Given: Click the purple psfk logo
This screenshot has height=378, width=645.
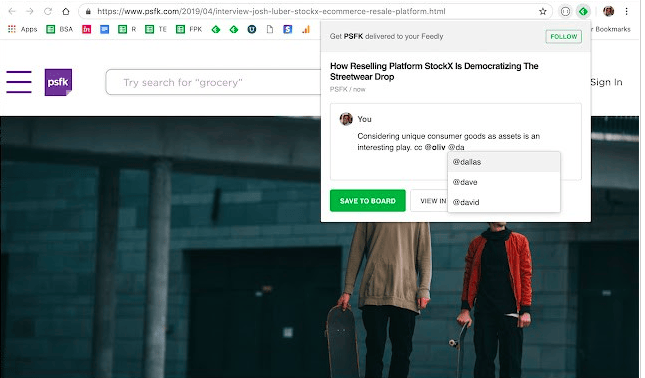Looking at the screenshot, I should click(58, 82).
